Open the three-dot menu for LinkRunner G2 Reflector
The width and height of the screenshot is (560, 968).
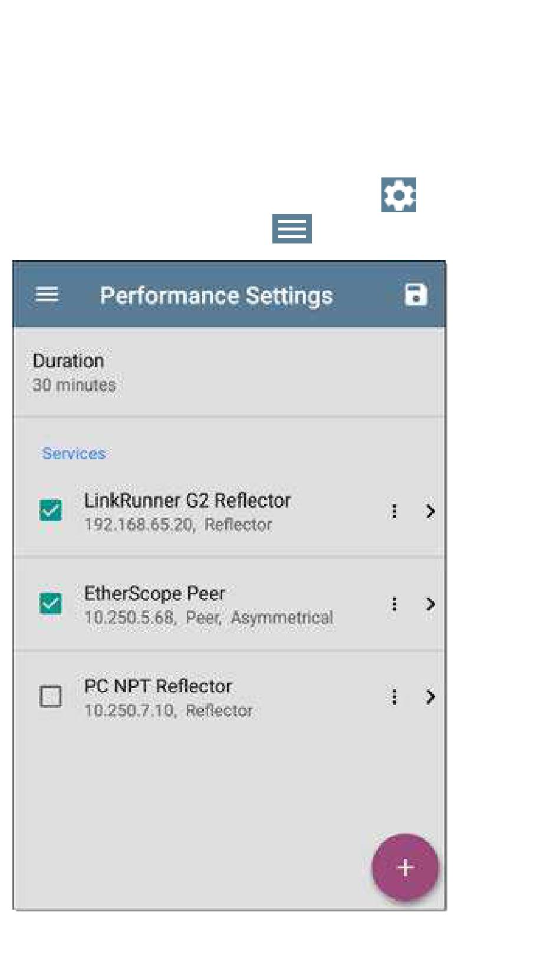[394, 511]
